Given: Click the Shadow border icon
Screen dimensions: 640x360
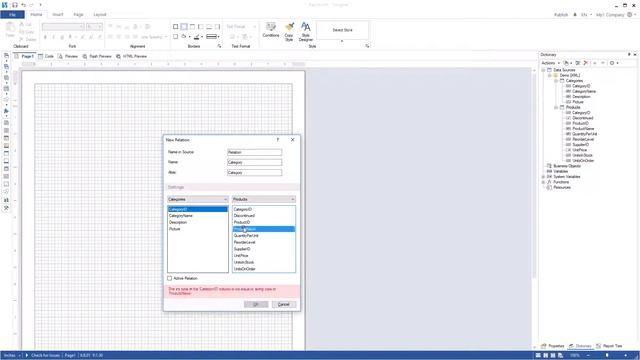Looking at the screenshot, I should [176, 37].
